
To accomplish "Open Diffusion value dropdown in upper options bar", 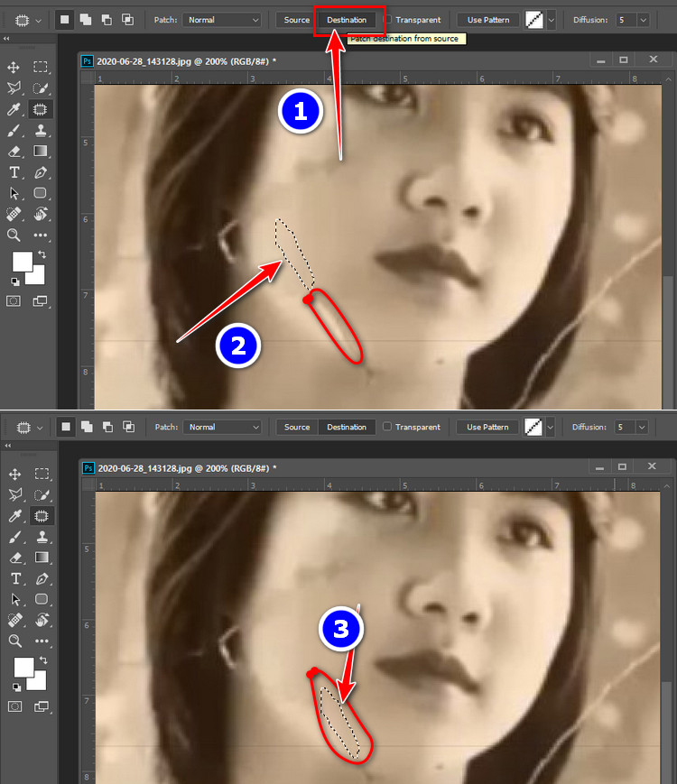I will coord(643,20).
